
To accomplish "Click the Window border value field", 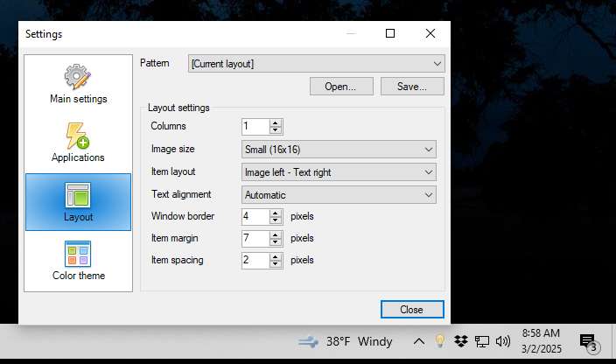I will coord(255,216).
